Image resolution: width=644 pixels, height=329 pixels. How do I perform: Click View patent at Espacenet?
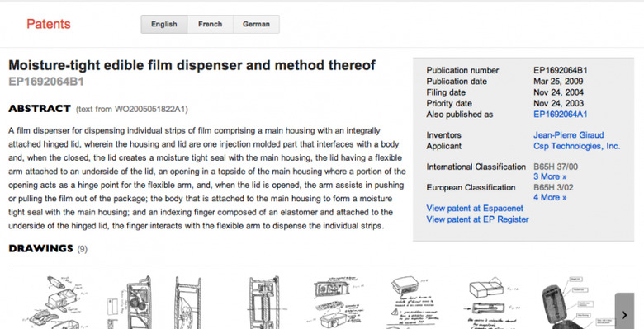tap(475, 209)
